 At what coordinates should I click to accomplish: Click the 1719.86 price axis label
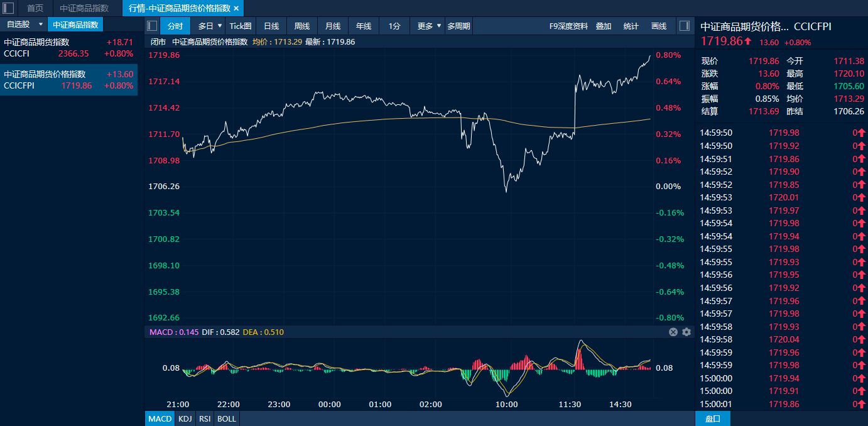coord(164,55)
